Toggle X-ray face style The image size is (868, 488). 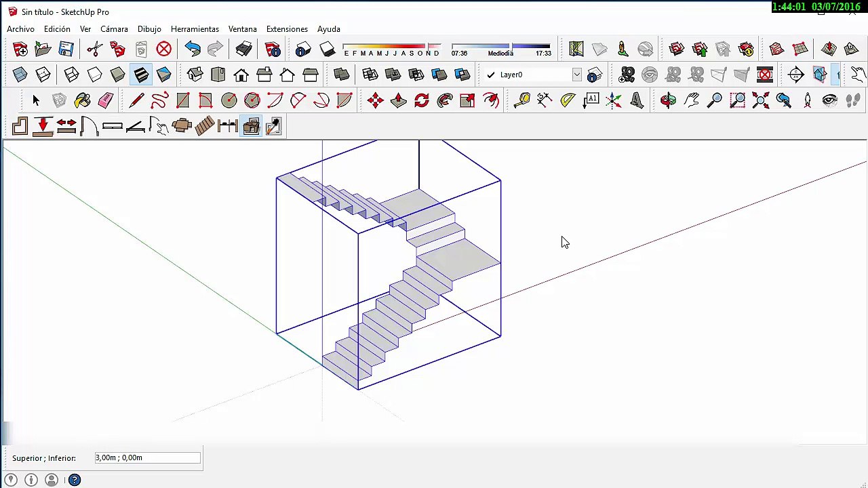[x=20, y=75]
